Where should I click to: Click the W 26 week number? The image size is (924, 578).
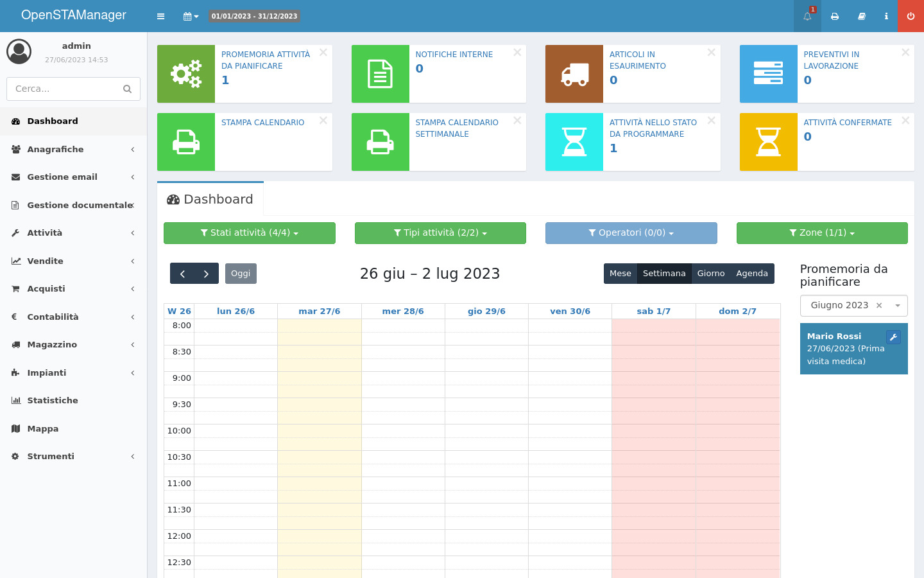(x=179, y=311)
